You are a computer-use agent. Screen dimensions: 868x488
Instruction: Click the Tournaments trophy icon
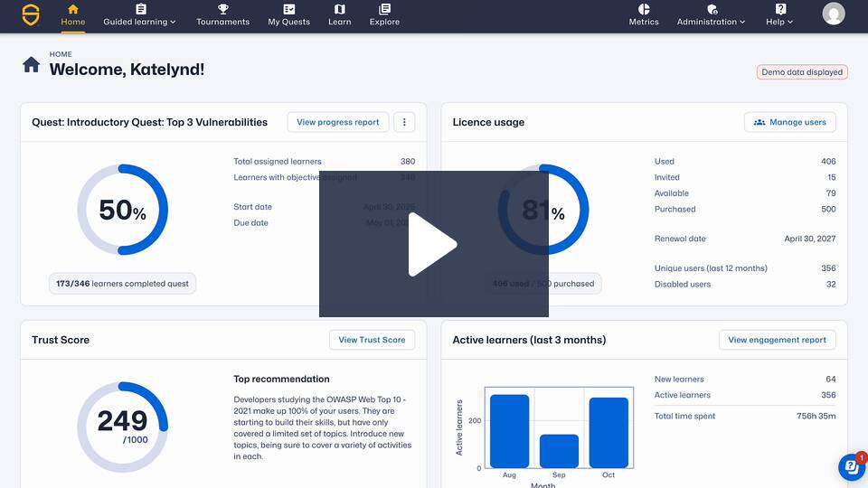(x=223, y=9)
